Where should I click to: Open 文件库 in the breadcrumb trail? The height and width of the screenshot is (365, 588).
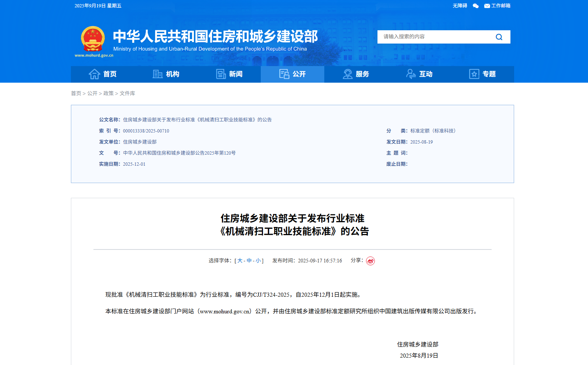[x=127, y=93]
